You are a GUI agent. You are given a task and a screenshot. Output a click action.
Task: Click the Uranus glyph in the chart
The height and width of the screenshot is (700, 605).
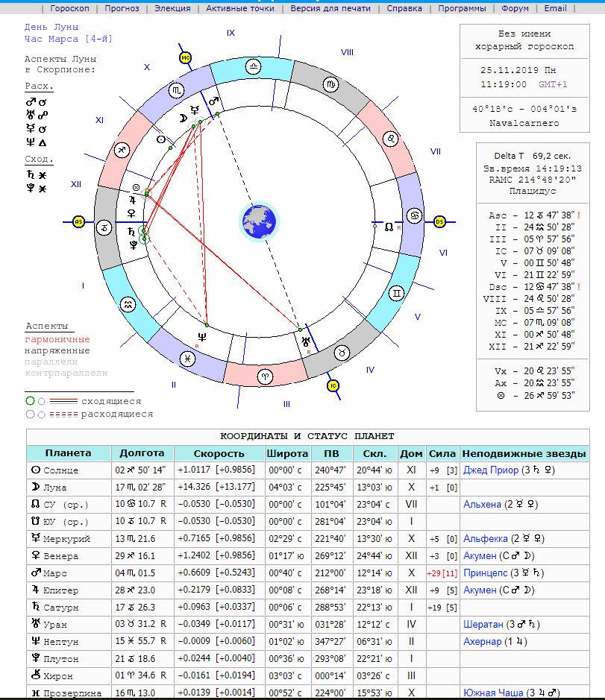pos(306,342)
